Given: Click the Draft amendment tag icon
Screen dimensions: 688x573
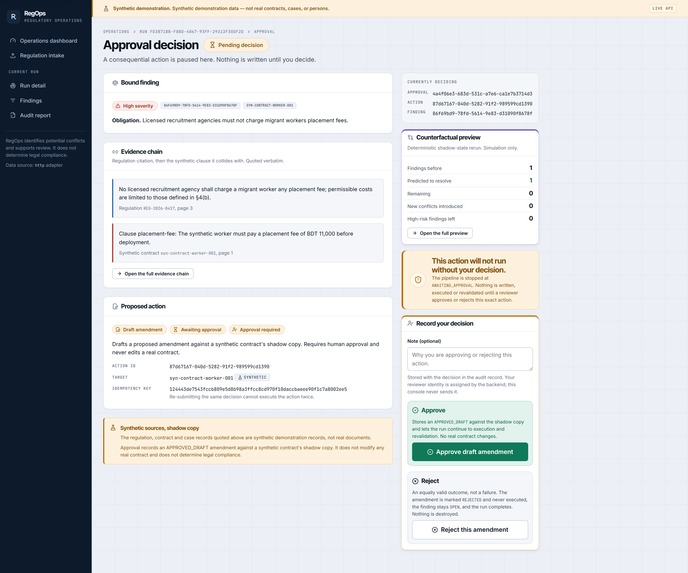Looking at the screenshot, I should tap(118, 329).
